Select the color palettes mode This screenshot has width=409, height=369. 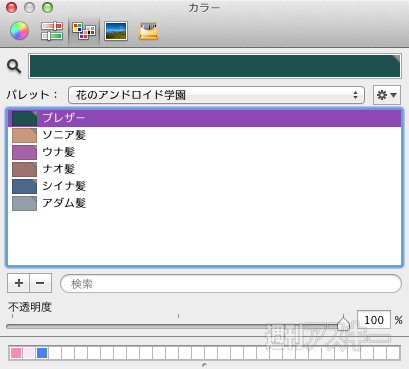[84, 31]
